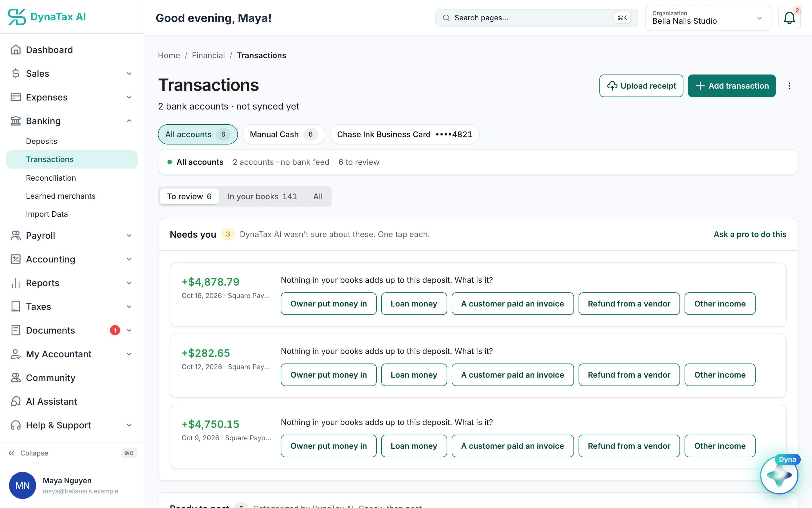Screen dimensions: 812x508
Task: Expand the Expenses menu chevron
Action: point(129,97)
